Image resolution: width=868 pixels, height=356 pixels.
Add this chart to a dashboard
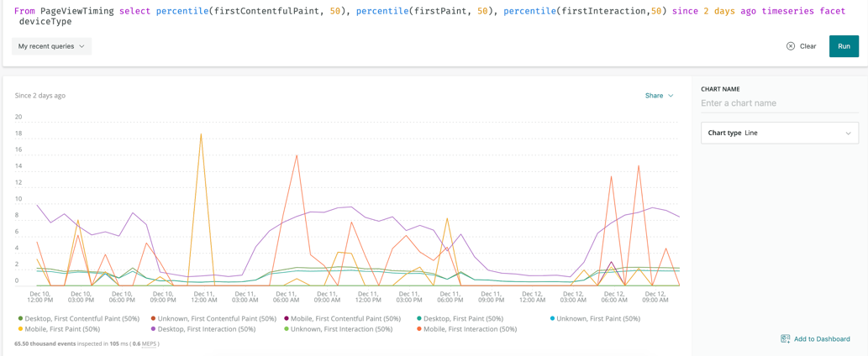click(815, 339)
